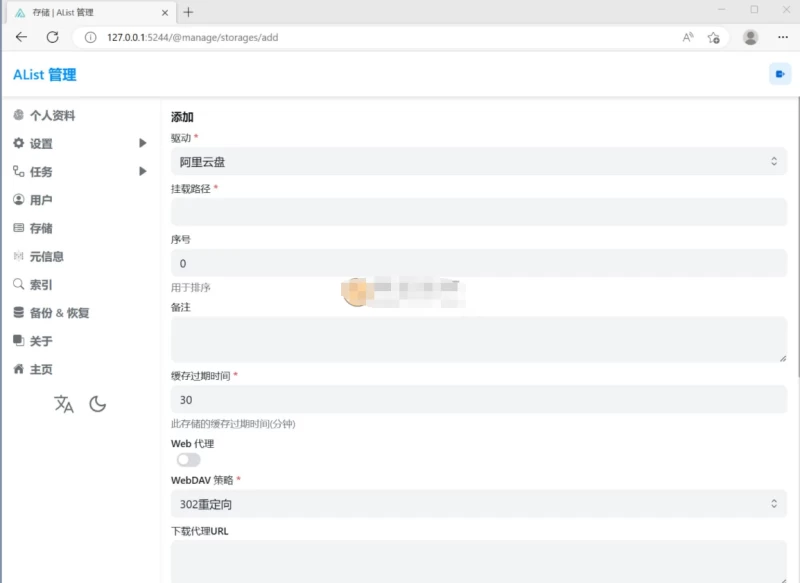The width and height of the screenshot is (800, 583).
Task: Open the 元信息 metadata icon
Action: tap(18, 255)
